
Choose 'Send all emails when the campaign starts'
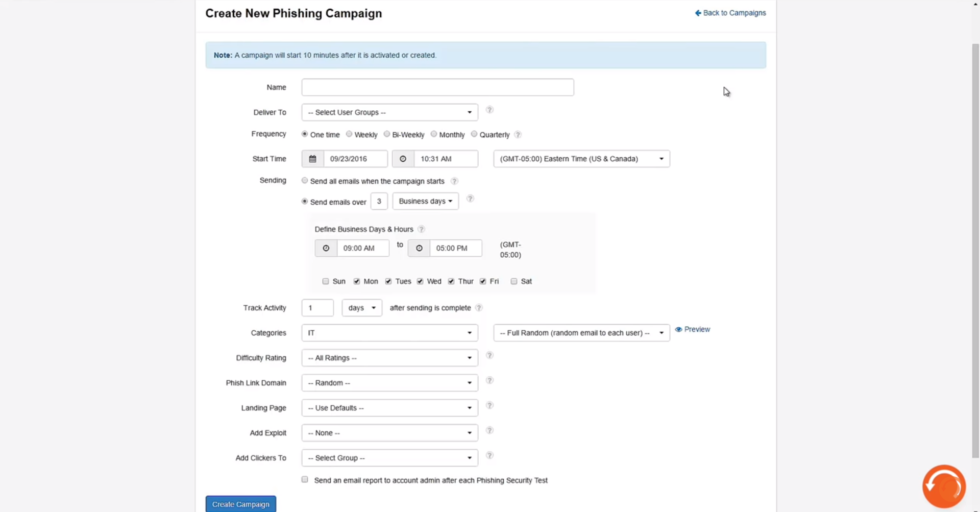[305, 180]
